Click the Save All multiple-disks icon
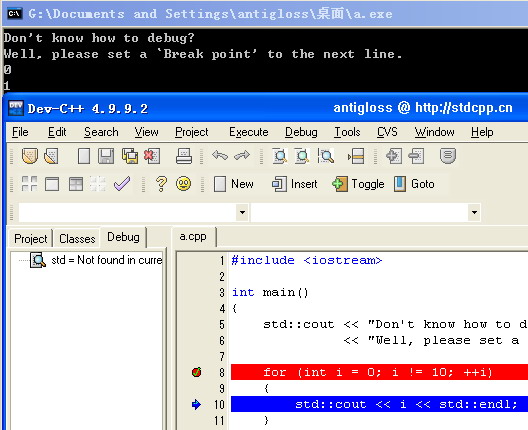 click(x=130, y=156)
